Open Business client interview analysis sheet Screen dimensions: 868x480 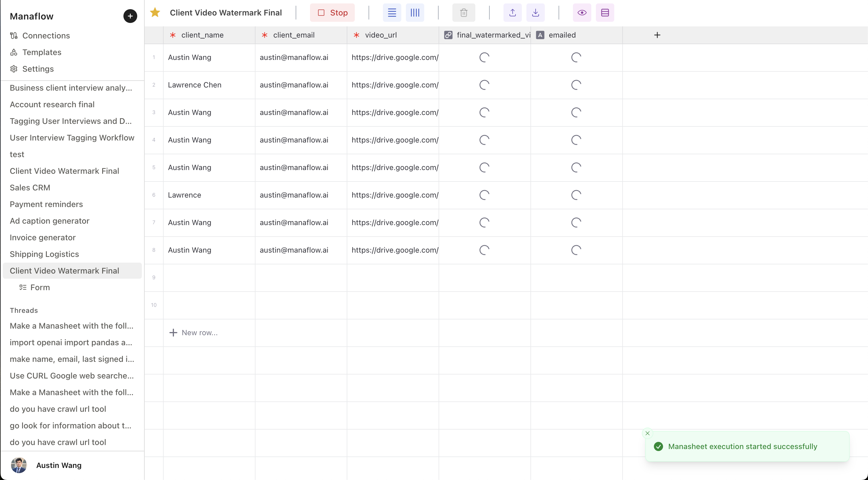coord(72,88)
